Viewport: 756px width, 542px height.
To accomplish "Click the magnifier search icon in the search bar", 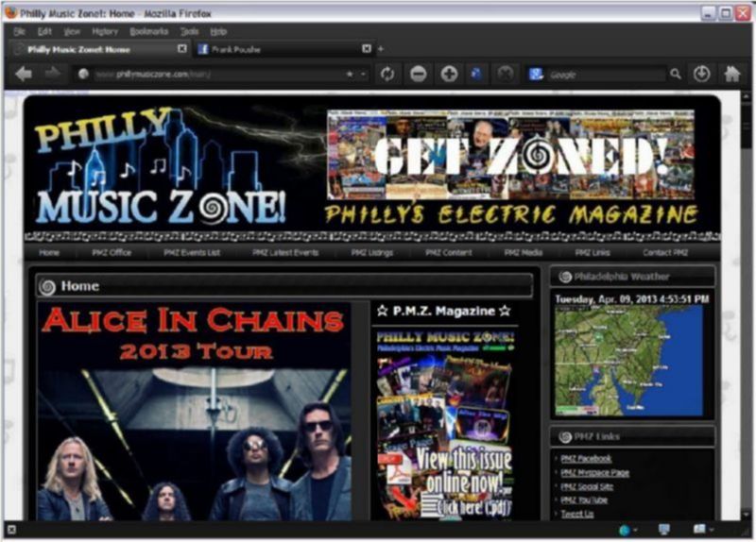I will pos(676,75).
